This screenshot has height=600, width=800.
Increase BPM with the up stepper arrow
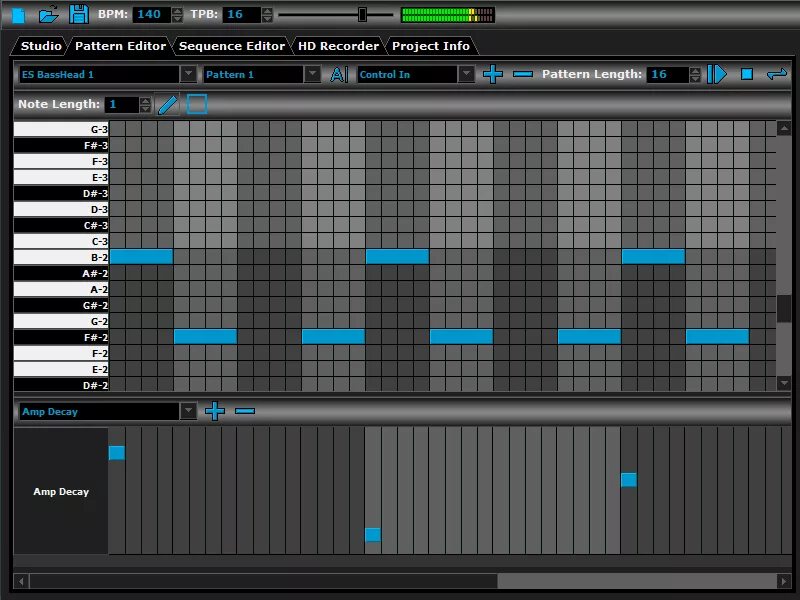point(177,11)
